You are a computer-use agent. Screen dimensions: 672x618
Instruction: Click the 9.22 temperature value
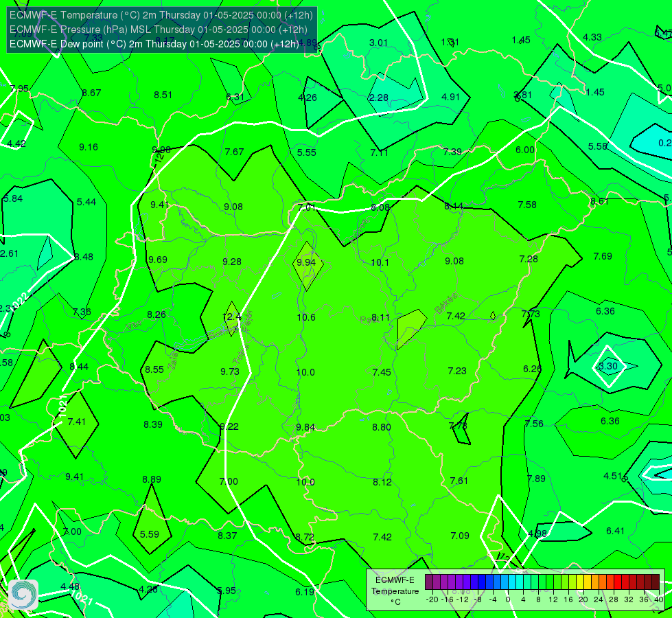pyautogui.click(x=229, y=426)
